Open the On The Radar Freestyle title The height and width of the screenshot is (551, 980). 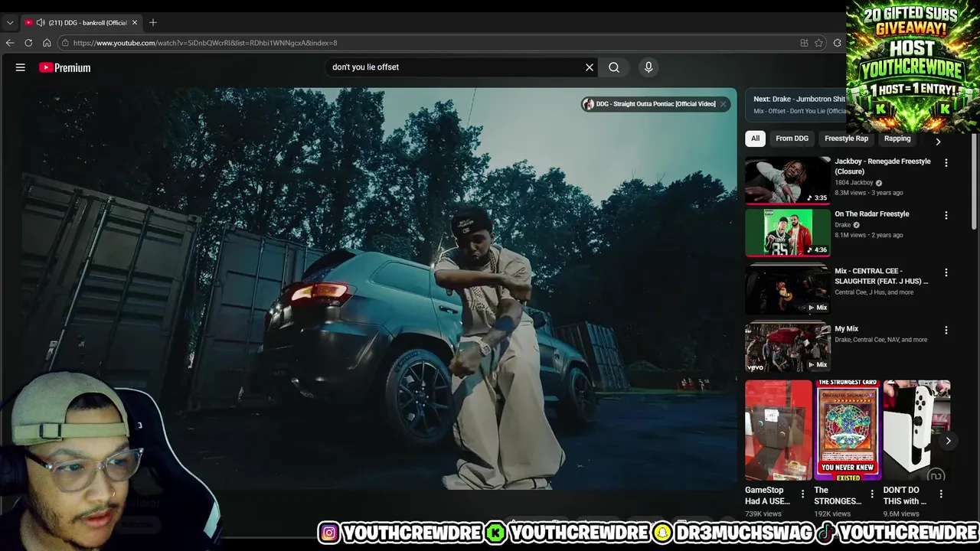(872, 214)
